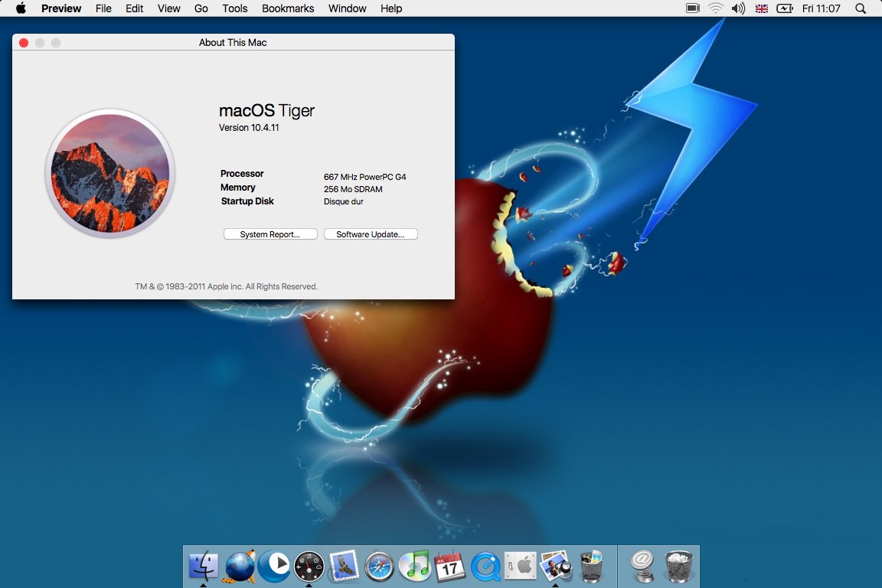
Task: Launch QuickTime Player blue Q icon
Action: pos(485,566)
